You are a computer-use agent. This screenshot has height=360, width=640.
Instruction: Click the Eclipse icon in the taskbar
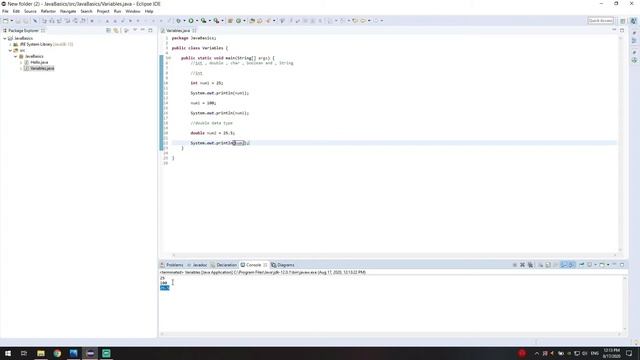[90, 353]
